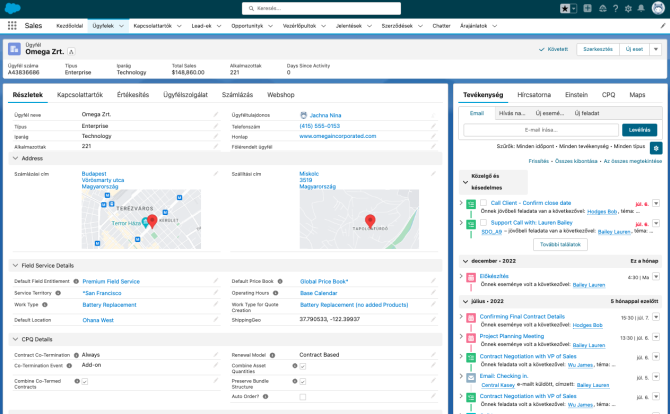Open activity filter settings gear
Viewport: 670px width, 414px height.
click(656, 147)
